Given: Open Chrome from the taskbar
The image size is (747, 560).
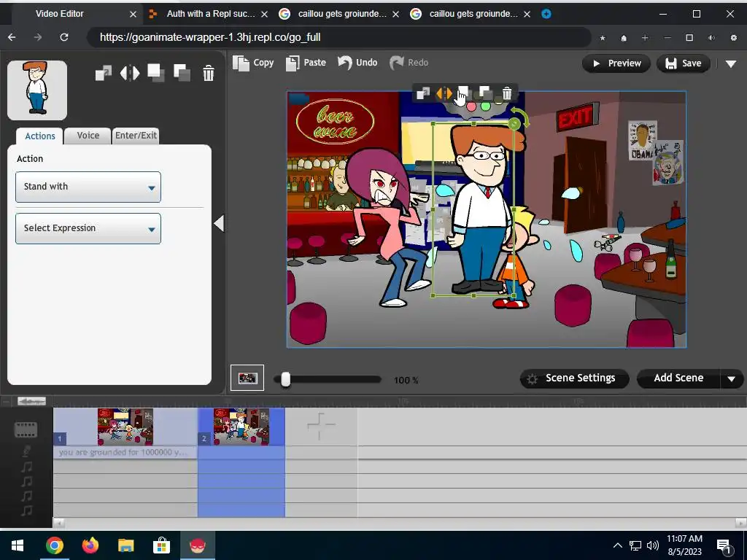Looking at the screenshot, I should click(54, 545).
